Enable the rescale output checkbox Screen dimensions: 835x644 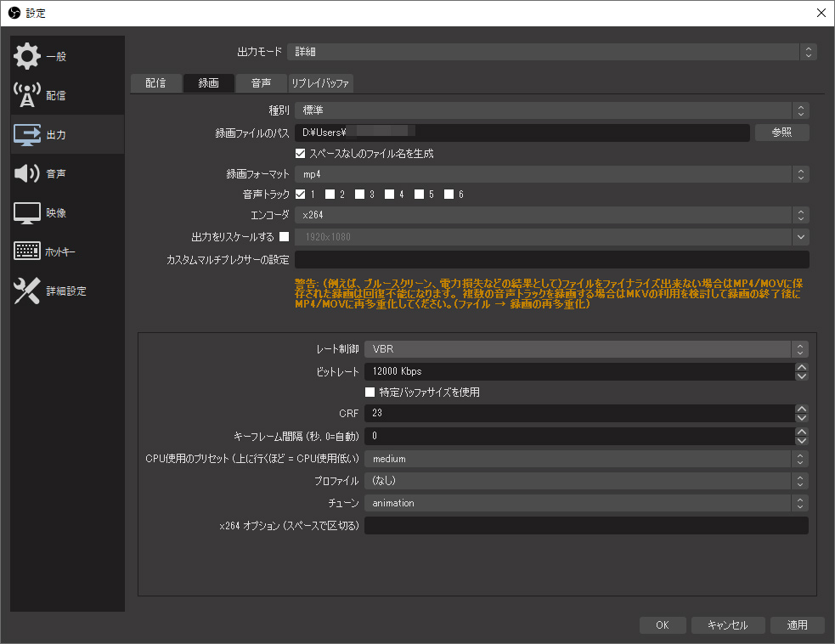tap(285, 236)
